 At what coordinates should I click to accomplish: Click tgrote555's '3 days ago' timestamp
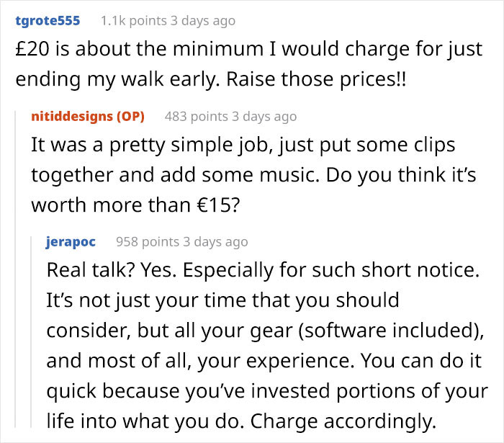click(x=202, y=21)
